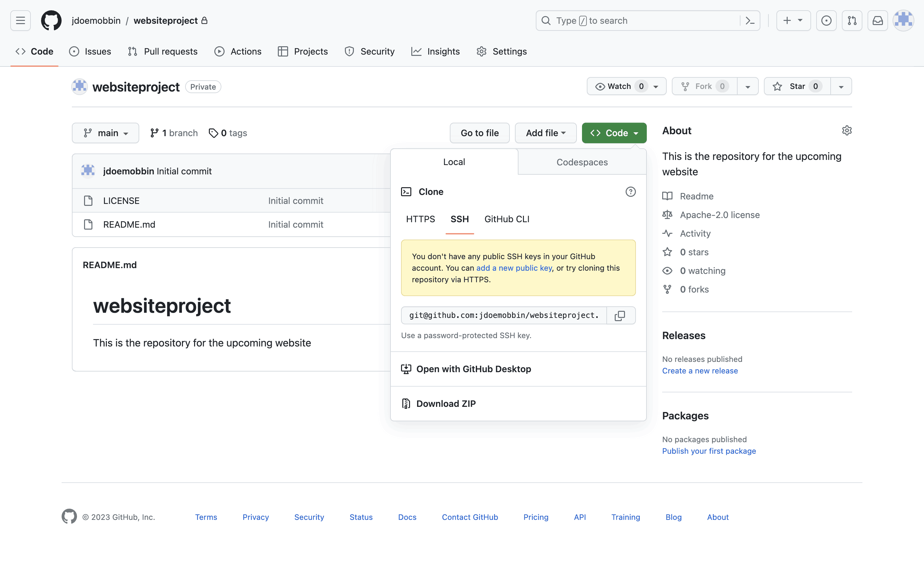The width and height of the screenshot is (924, 578).
Task: Open the hamburger navigation menu
Action: point(21,21)
